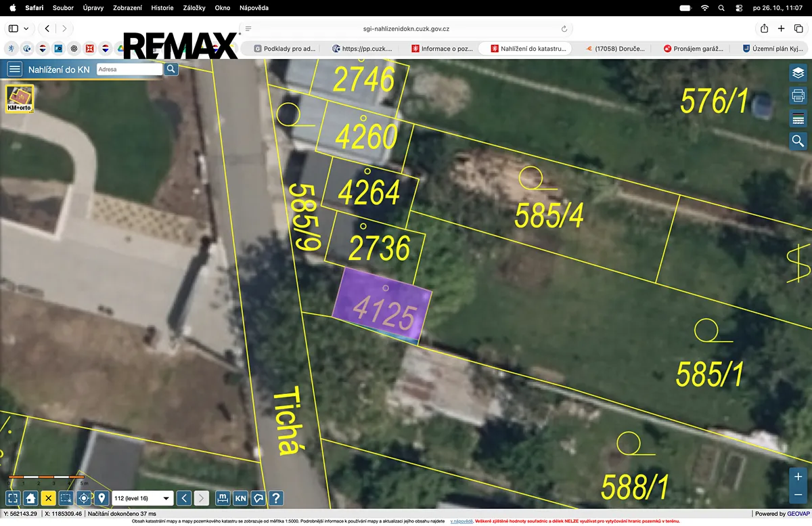Go back in Safari
812x526 pixels.
[x=47, y=28]
